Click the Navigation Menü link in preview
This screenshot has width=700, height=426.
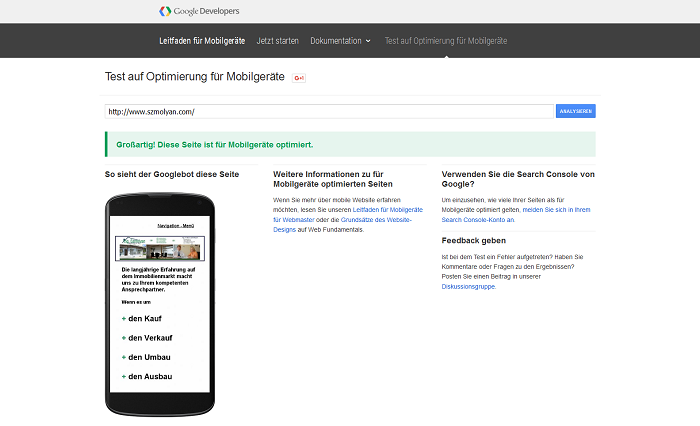(x=176, y=226)
